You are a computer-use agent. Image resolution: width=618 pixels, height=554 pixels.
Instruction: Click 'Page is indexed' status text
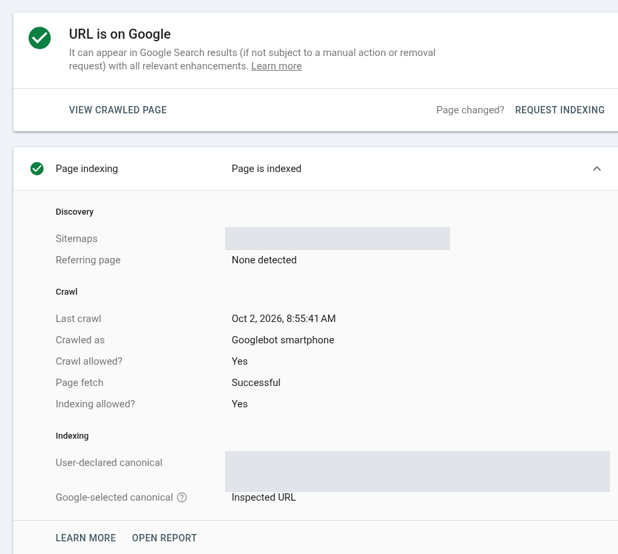[x=266, y=169]
